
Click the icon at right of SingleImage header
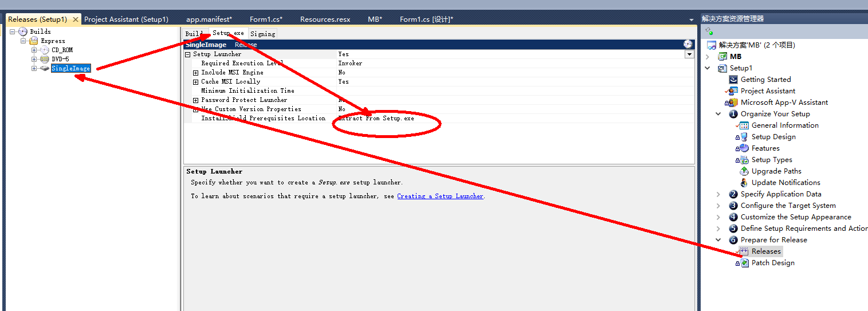coord(688,44)
